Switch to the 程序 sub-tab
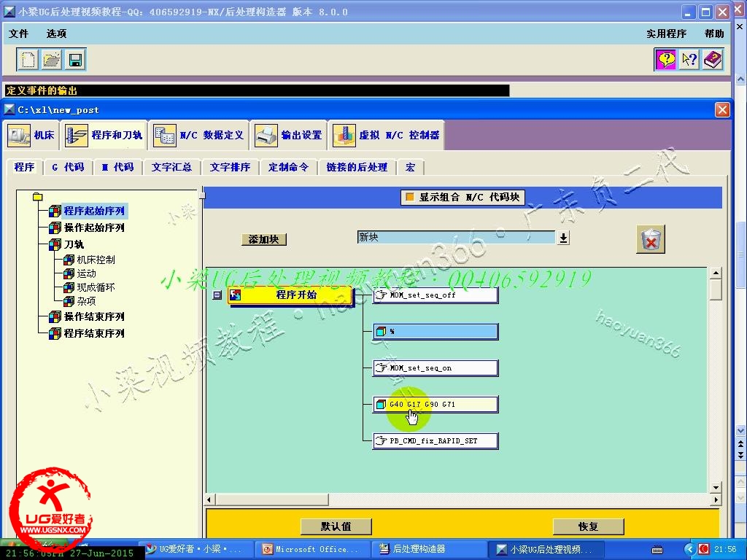 [24, 167]
